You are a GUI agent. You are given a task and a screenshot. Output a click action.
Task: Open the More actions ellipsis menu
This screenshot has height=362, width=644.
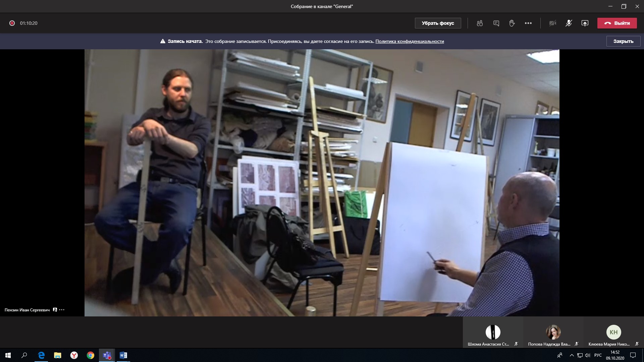click(x=528, y=23)
